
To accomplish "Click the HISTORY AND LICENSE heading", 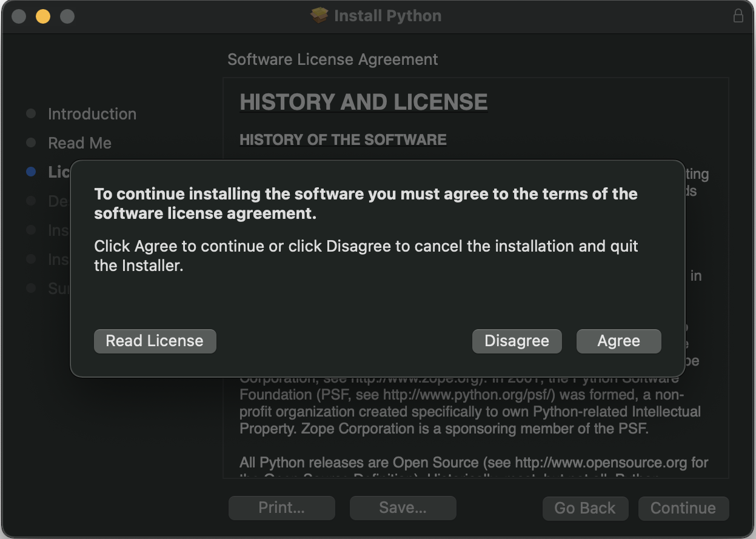I will point(364,102).
